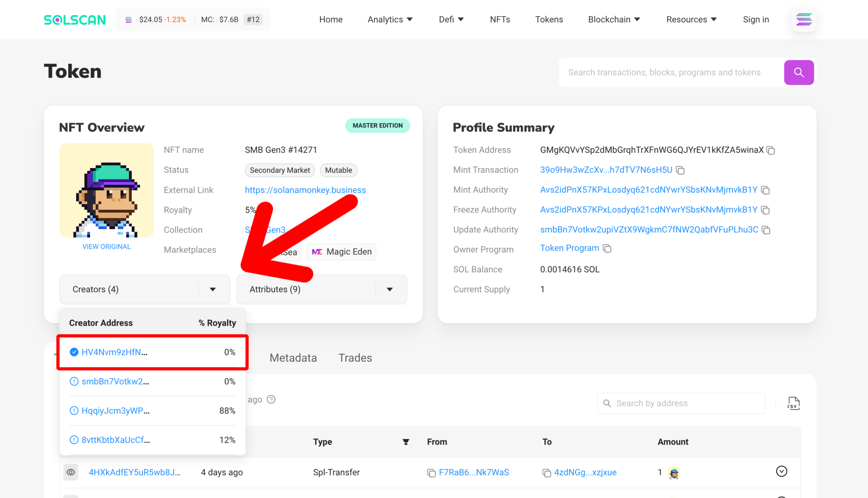The image size is (868, 498).
Task: Open Magic Eden marketplace button
Action: click(x=342, y=252)
